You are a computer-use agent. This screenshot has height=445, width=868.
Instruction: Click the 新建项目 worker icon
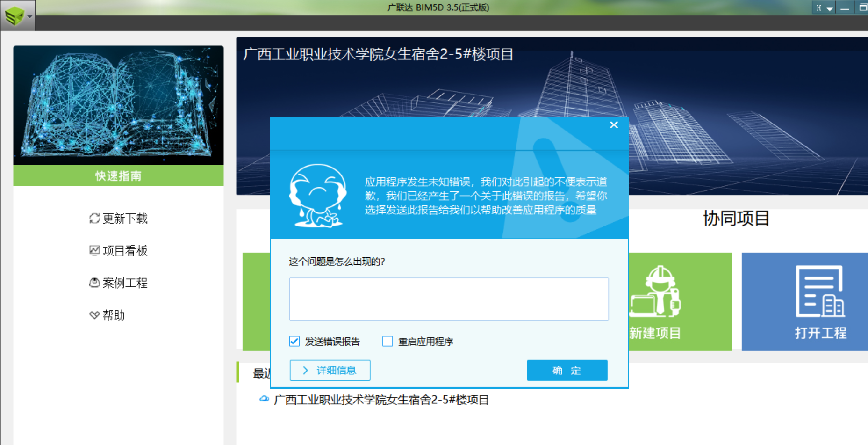coord(655,292)
